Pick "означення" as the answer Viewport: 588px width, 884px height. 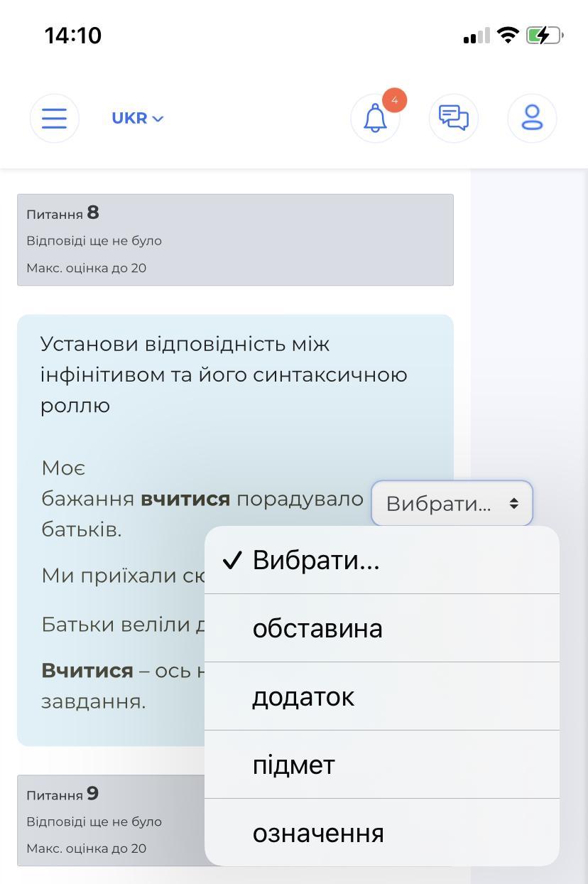coord(318,833)
